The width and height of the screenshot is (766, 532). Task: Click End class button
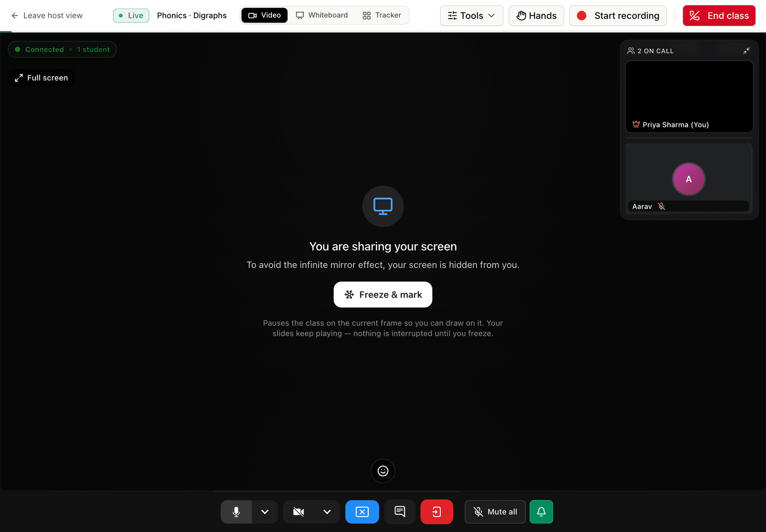(719, 16)
